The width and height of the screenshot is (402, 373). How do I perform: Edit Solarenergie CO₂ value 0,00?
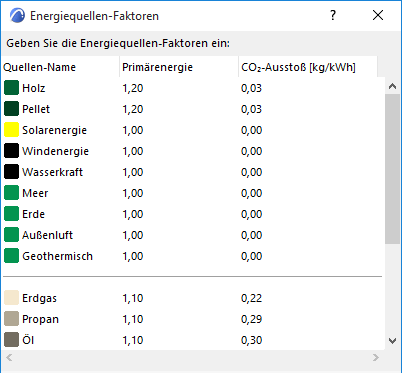click(251, 130)
